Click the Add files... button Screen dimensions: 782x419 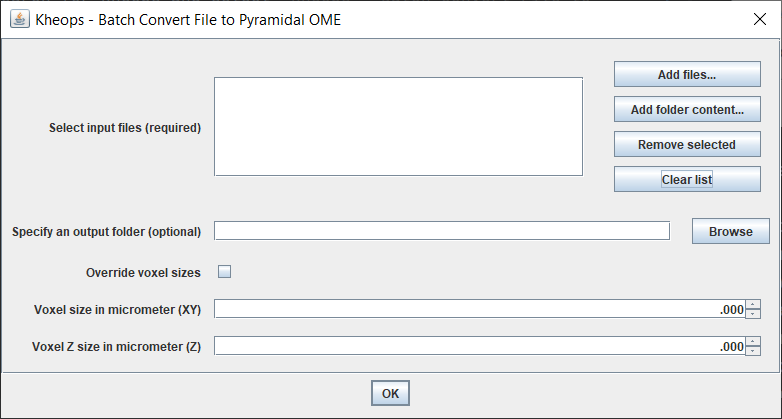click(687, 74)
